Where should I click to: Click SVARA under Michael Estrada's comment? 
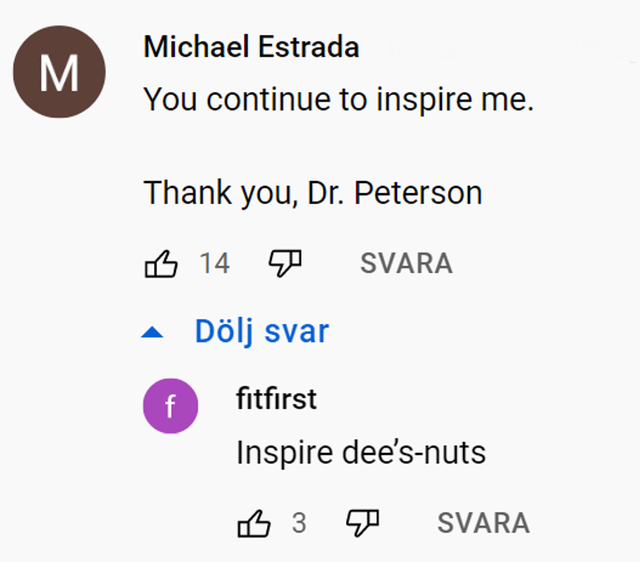pos(406,264)
